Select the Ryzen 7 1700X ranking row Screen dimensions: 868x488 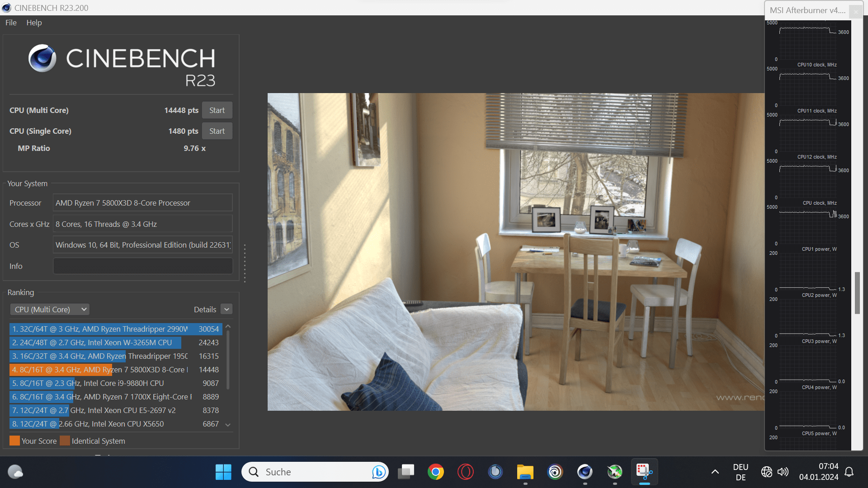click(116, 397)
